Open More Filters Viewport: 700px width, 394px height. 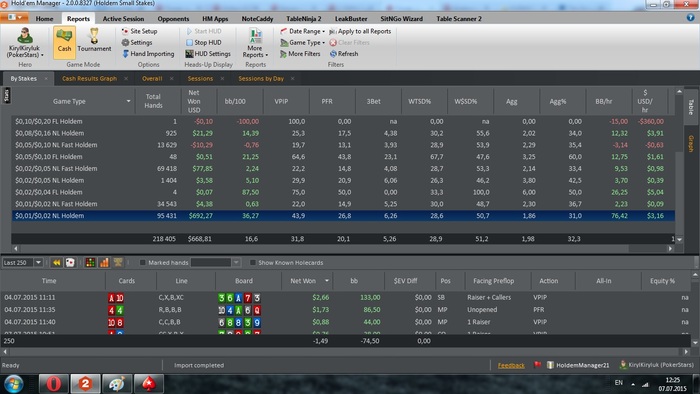coord(300,54)
